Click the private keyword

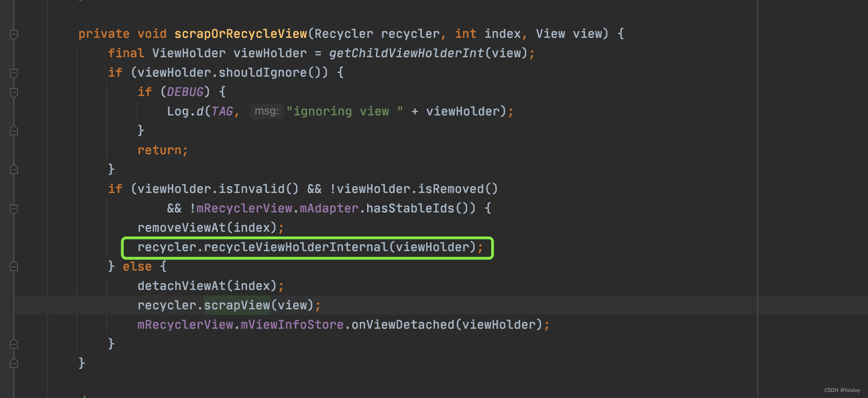point(104,34)
